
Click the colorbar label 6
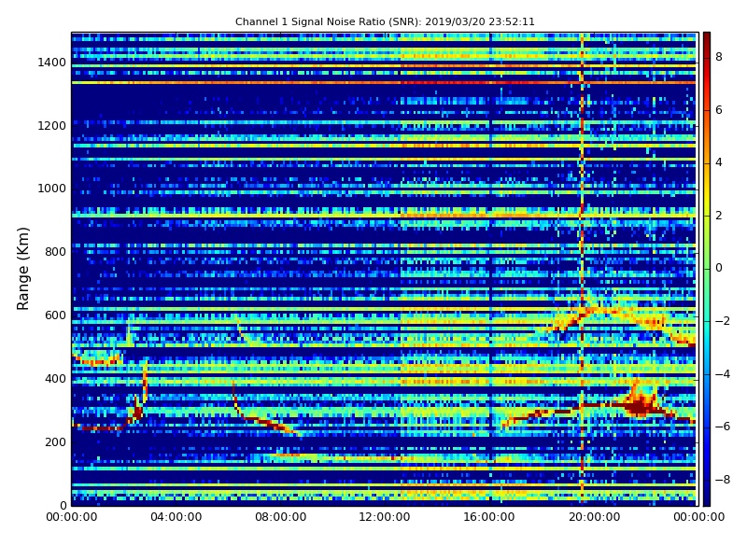point(719,109)
